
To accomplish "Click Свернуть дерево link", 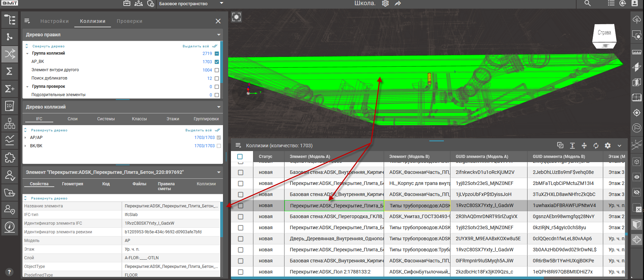I will [x=48, y=46].
